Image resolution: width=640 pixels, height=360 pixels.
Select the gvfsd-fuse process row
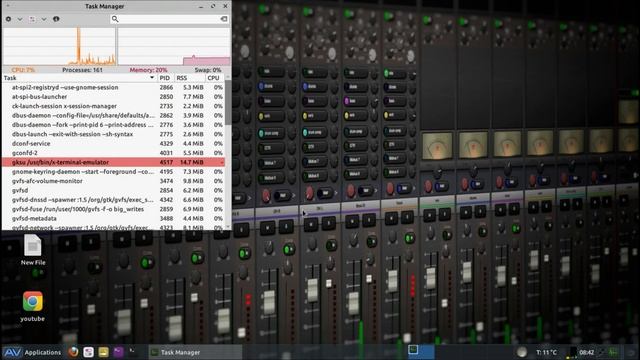(x=113, y=209)
